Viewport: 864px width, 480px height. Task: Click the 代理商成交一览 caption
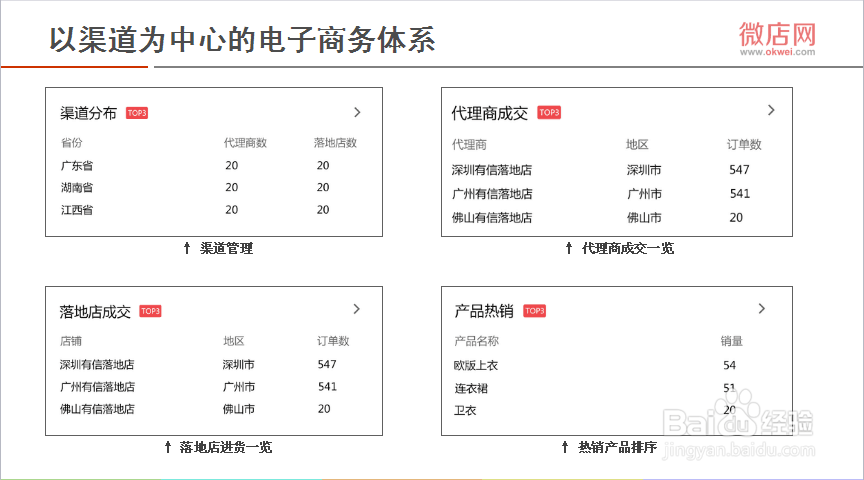(x=628, y=249)
